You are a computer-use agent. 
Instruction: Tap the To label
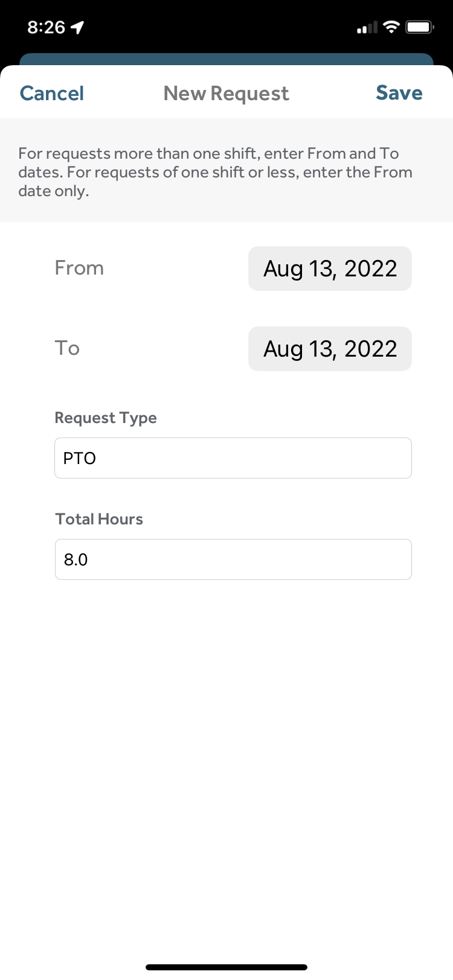pos(67,348)
